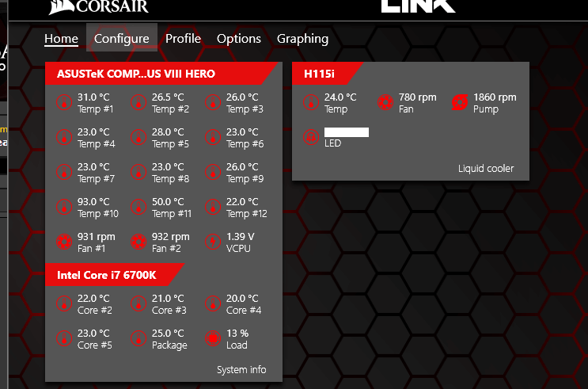Screen dimensions: 588x389
Task: Click the Temp #2 thermometer icon
Action: click(x=138, y=102)
